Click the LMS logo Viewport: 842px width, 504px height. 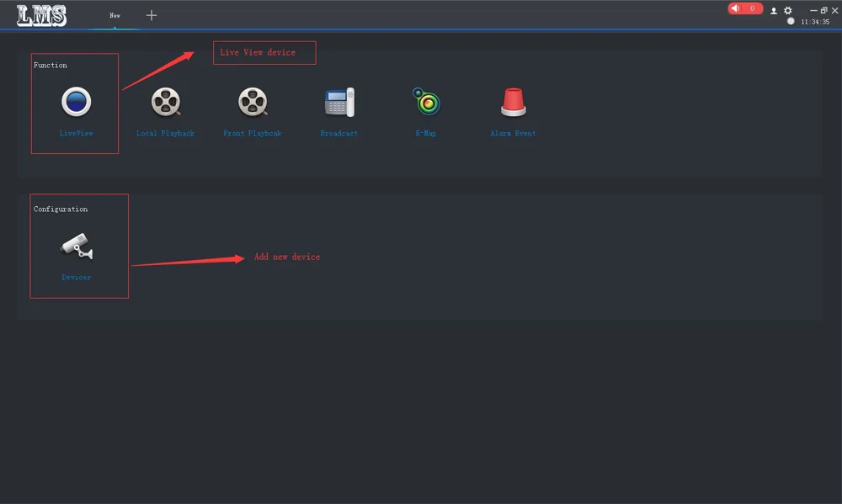pyautogui.click(x=41, y=15)
